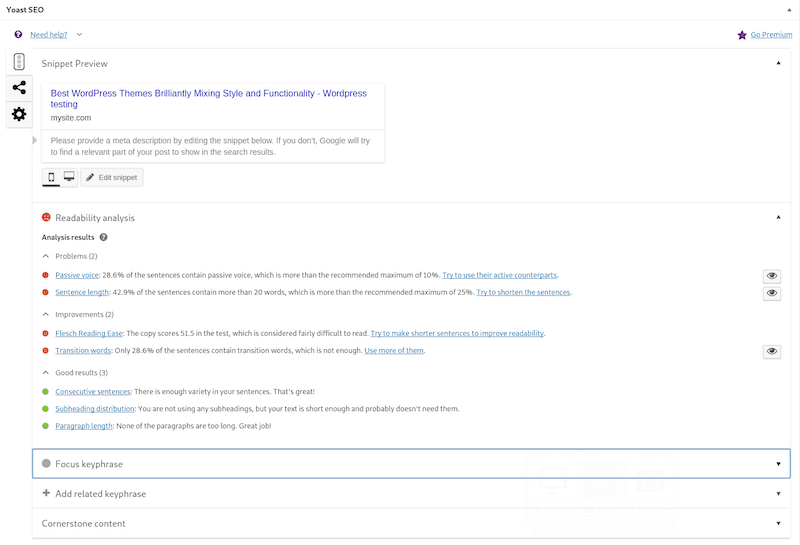Screen dimensions: 800x545
Task: Expand the Cornerstone content section
Action: tap(411, 524)
